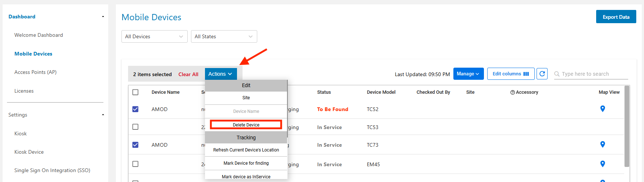Select Mark Device for finding option
The image size is (644, 182).
(x=246, y=163)
